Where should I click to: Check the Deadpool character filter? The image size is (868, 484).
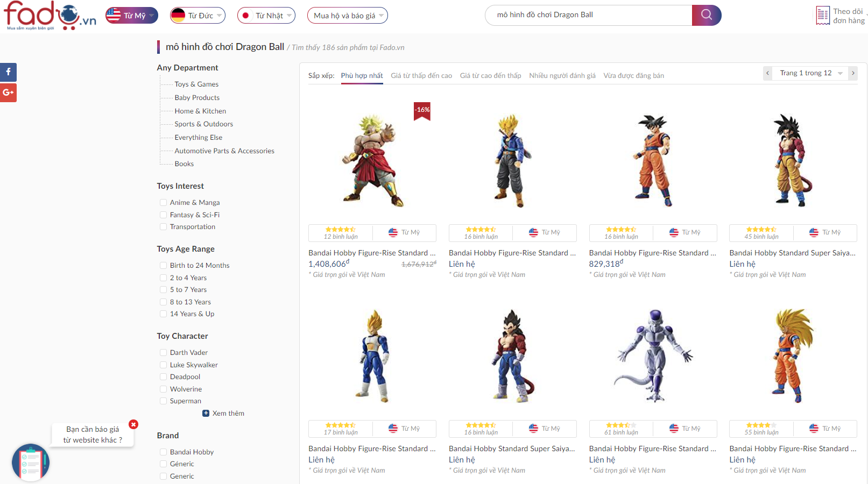coord(163,377)
